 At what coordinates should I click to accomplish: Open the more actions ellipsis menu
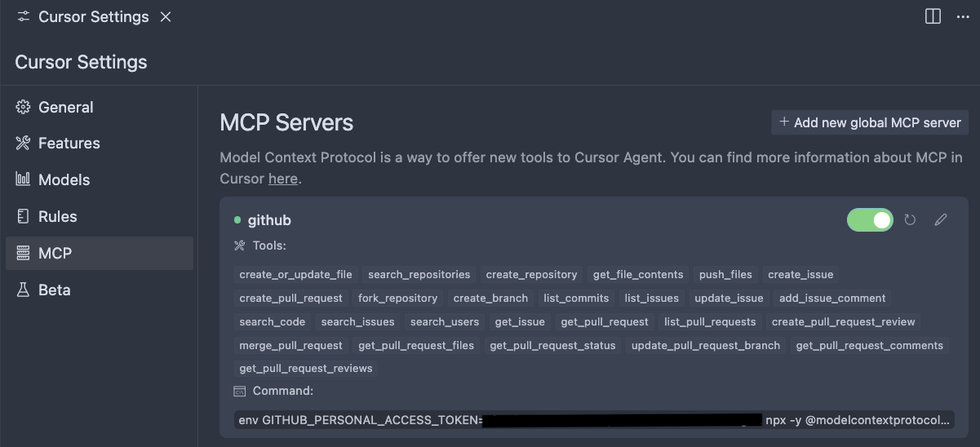tap(963, 16)
